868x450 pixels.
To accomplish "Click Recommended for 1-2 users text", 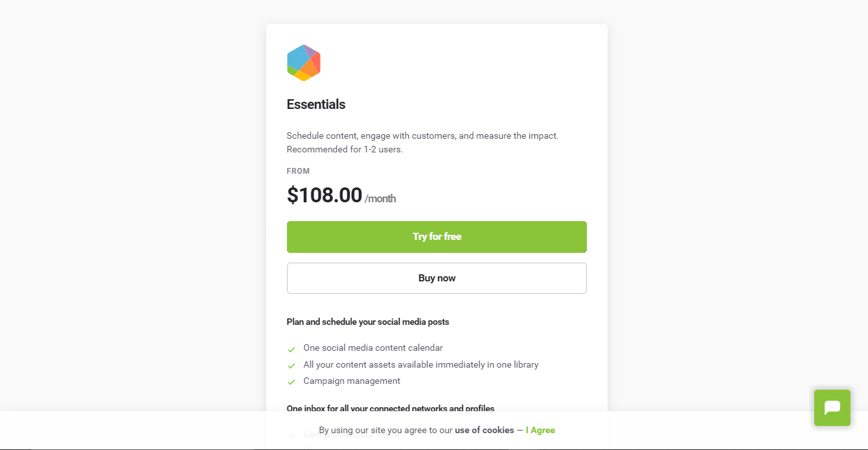I will point(345,149).
